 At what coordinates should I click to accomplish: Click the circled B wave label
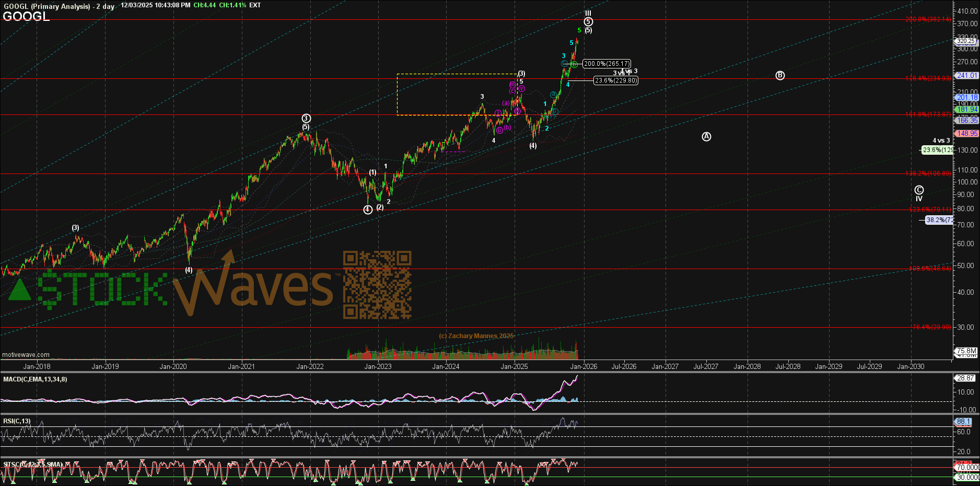780,75
